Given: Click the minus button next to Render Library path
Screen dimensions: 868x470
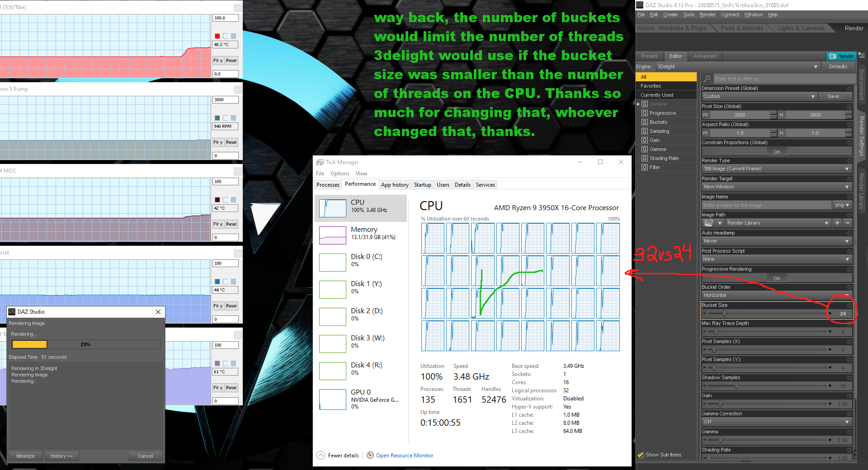Looking at the screenshot, I should pos(848,223).
